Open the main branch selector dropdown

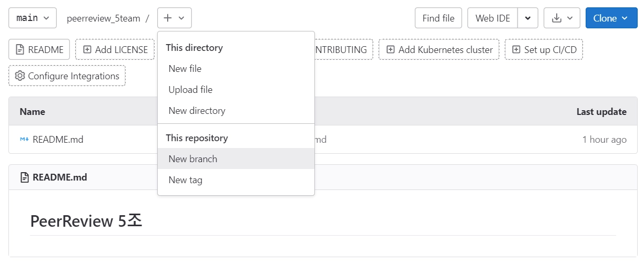[32, 18]
